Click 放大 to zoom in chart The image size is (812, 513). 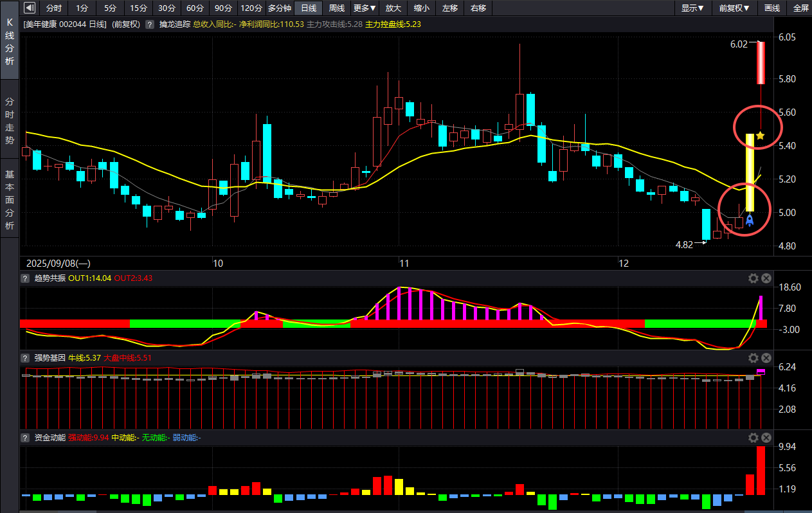point(393,8)
